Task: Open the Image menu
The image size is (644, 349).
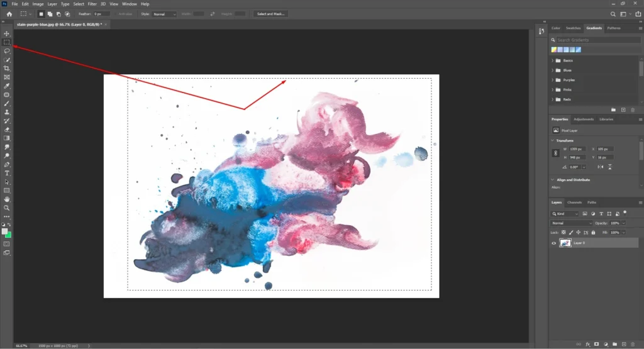Action: tap(38, 4)
